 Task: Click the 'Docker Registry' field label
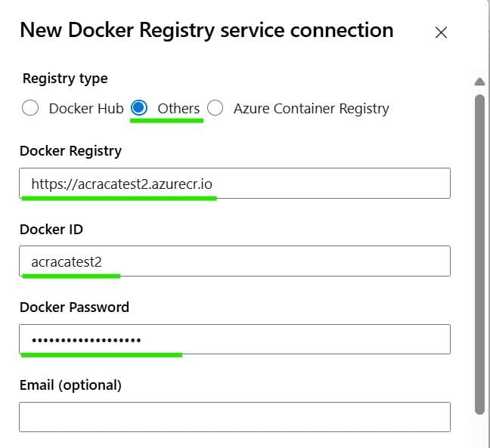coord(70,151)
